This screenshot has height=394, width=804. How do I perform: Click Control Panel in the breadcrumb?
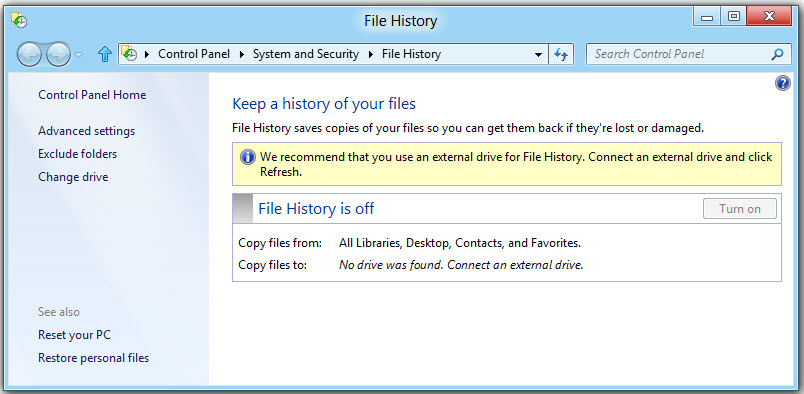tap(194, 54)
